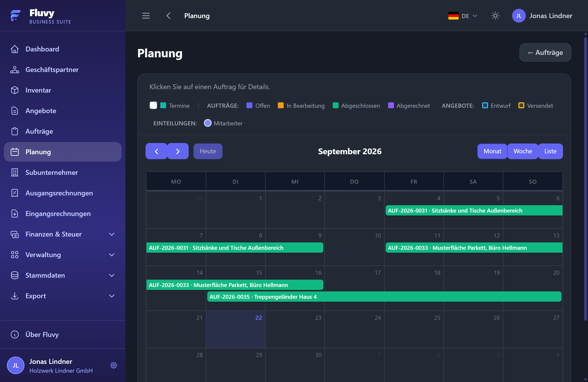Click the Heute button
The image size is (588, 382).
tap(208, 151)
